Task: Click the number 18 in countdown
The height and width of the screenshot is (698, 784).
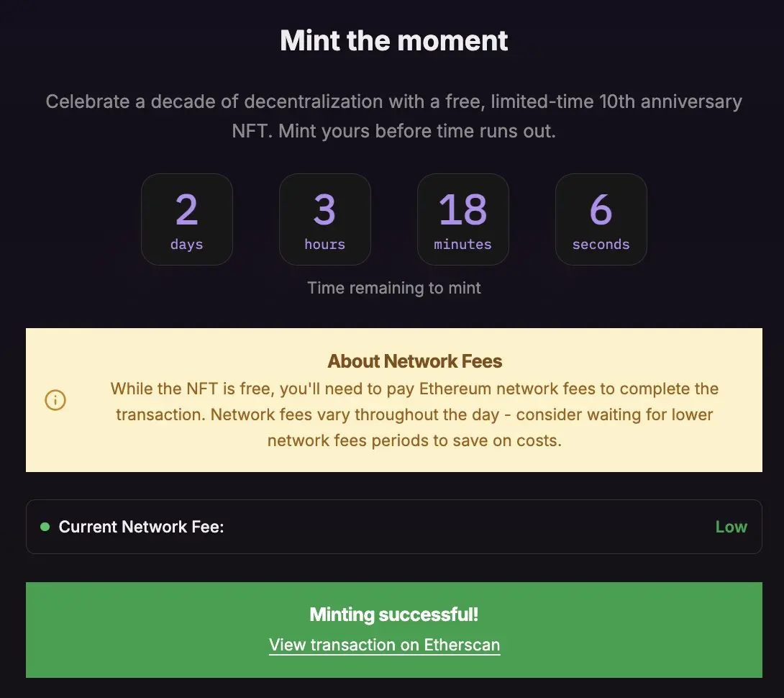Action: (463, 209)
